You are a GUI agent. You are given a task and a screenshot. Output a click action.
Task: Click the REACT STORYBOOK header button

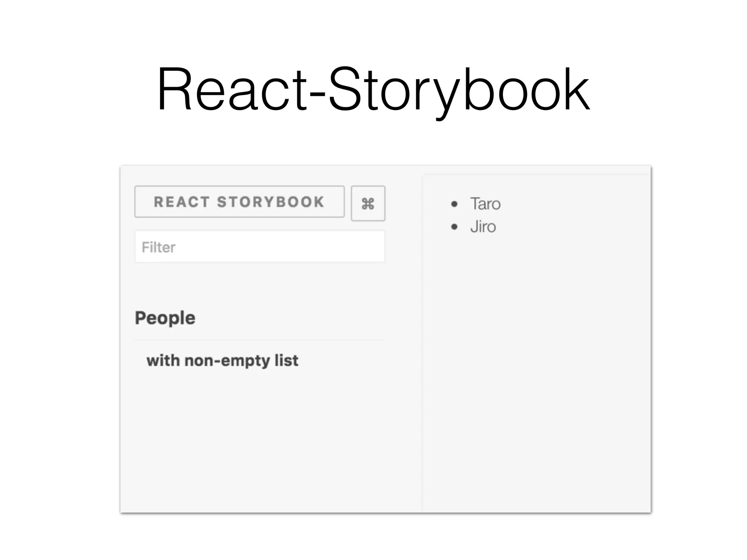(x=239, y=202)
